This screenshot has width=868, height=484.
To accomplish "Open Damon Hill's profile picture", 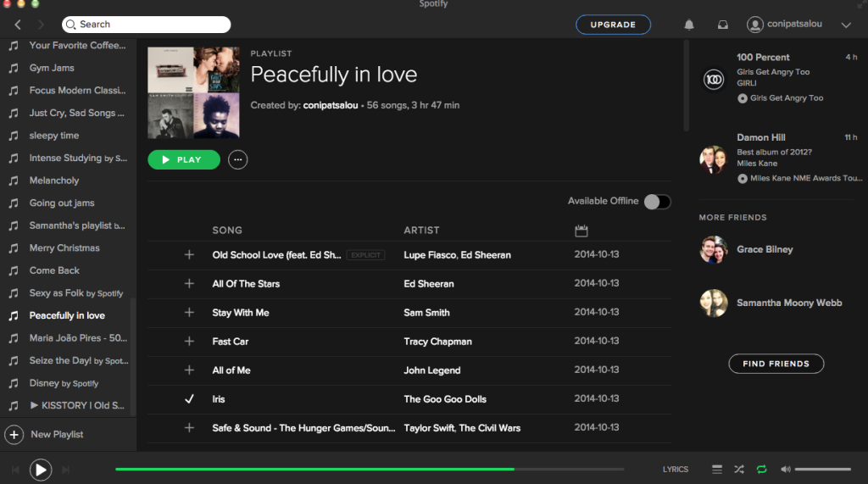I will 713,159.
